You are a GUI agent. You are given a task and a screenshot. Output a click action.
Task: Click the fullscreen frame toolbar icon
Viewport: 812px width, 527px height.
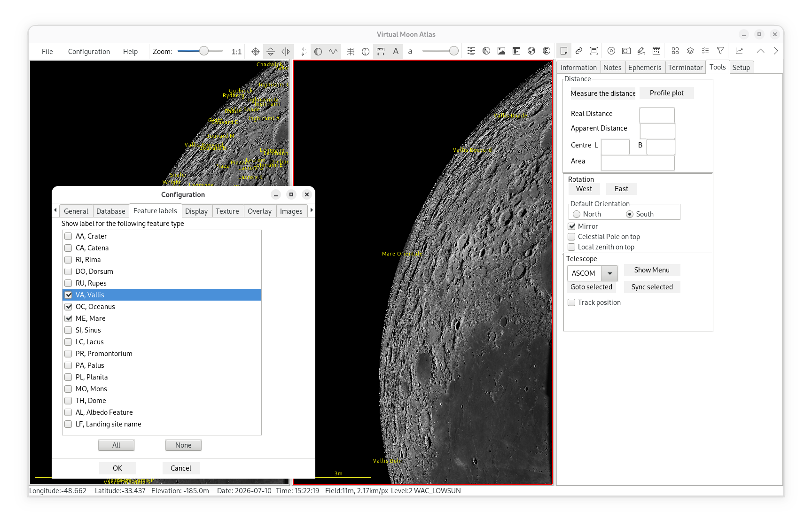pyautogui.click(x=594, y=51)
